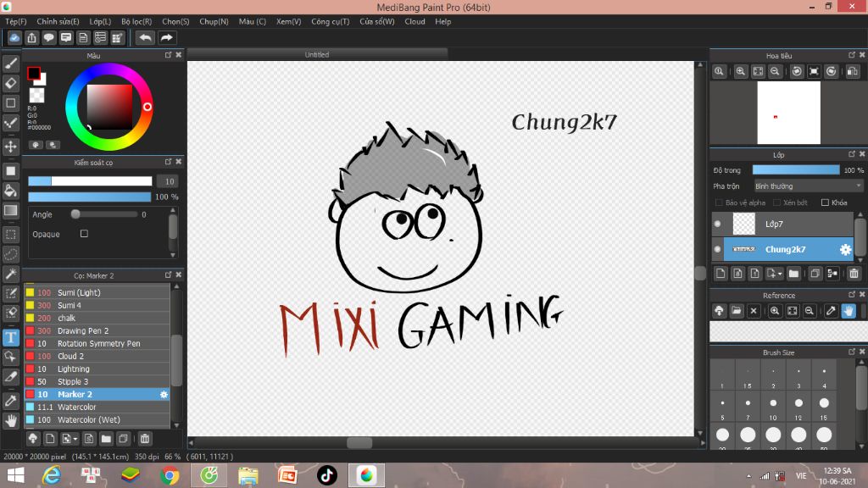Enable the Khóa lock checkbox

825,202
